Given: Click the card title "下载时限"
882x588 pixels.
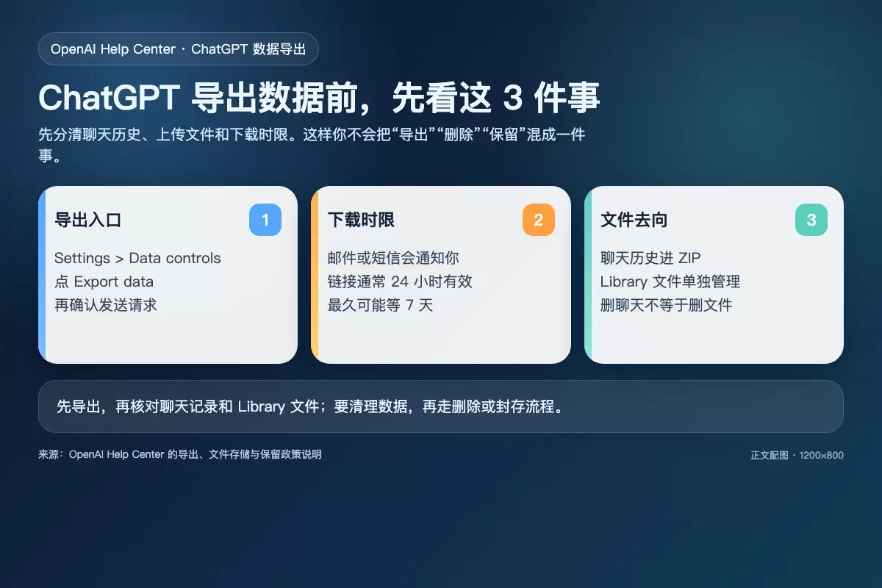Looking at the screenshot, I should (x=361, y=220).
